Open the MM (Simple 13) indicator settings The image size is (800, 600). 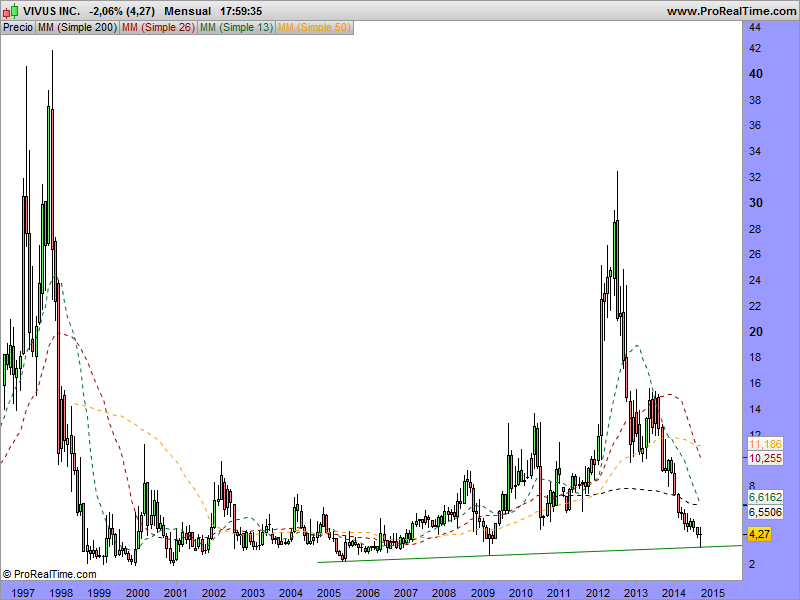(x=236, y=28)
